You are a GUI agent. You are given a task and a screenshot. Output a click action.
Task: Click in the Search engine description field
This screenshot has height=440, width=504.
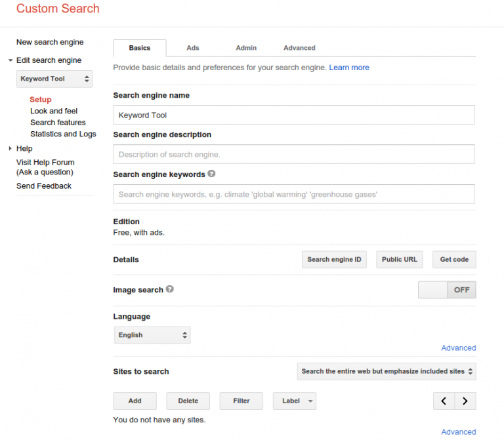pyautogui.click(x=293, y=155)
